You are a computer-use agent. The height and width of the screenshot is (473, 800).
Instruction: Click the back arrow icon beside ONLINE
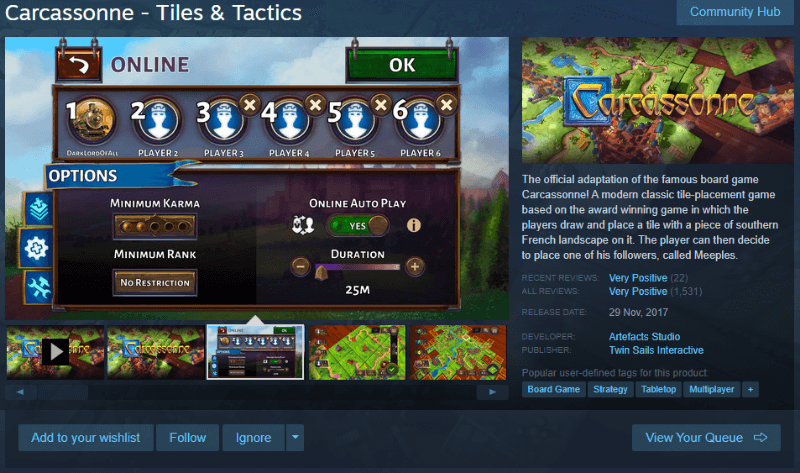79,64
